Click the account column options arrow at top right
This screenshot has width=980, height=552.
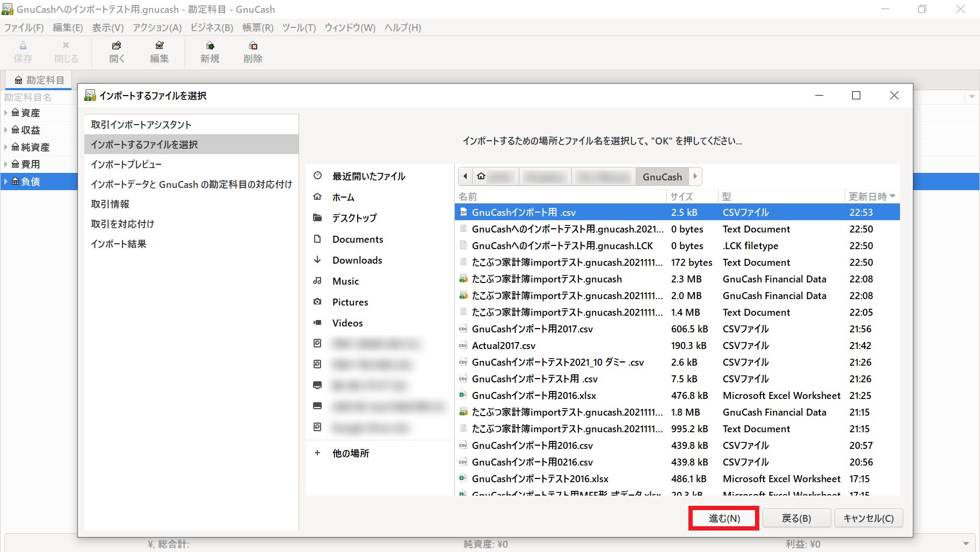pyautogui.click(x=971, y=97)
